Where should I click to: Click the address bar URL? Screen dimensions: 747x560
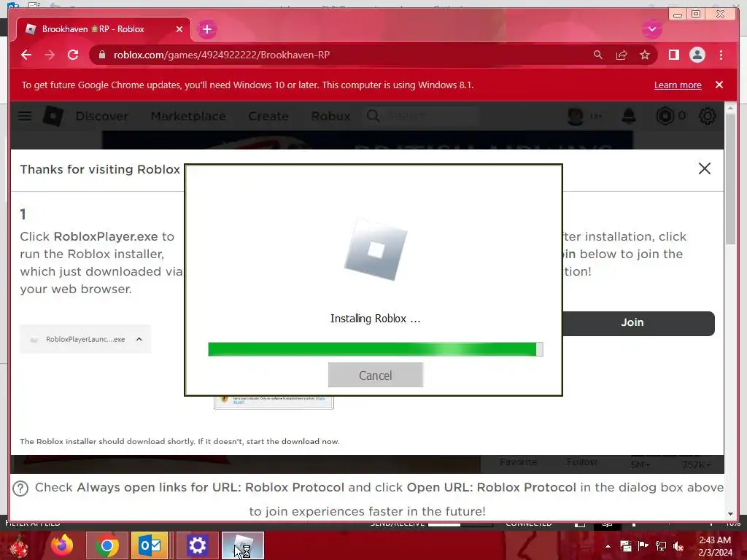click(x=222, y=55)
